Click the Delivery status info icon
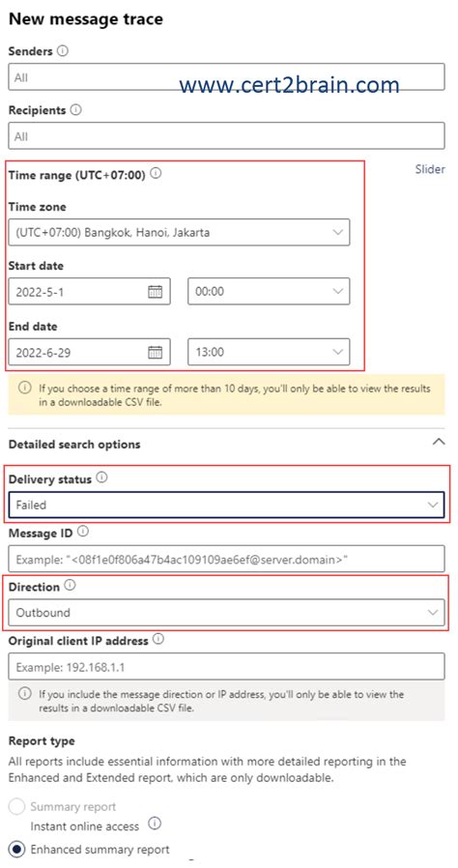Viewport: 458px width, 868px height. [x=101, y=478]
